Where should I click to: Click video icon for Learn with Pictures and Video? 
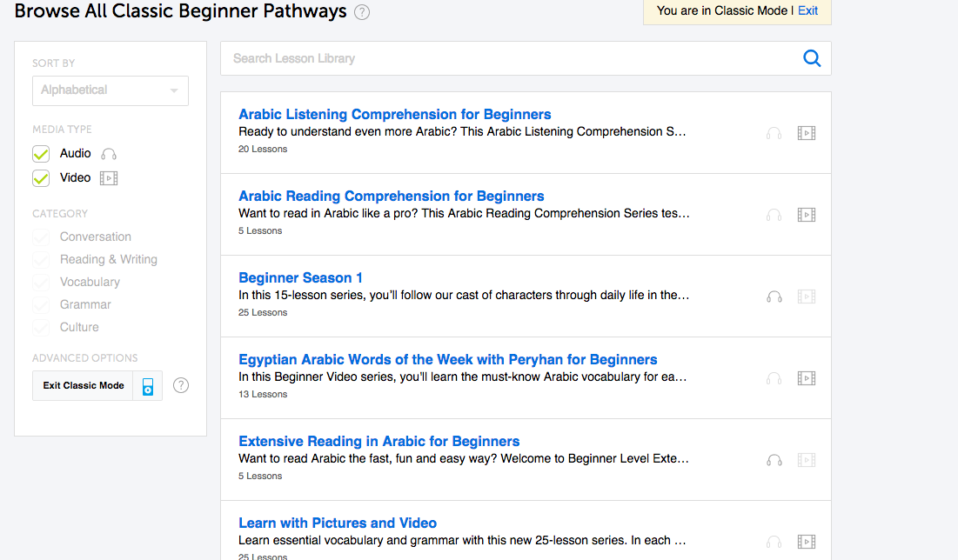806,542
